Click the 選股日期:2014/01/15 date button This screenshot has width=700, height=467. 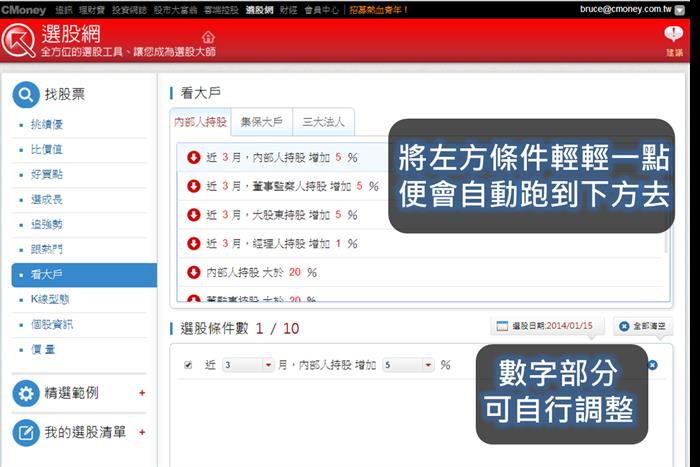[x=547, y=326]
